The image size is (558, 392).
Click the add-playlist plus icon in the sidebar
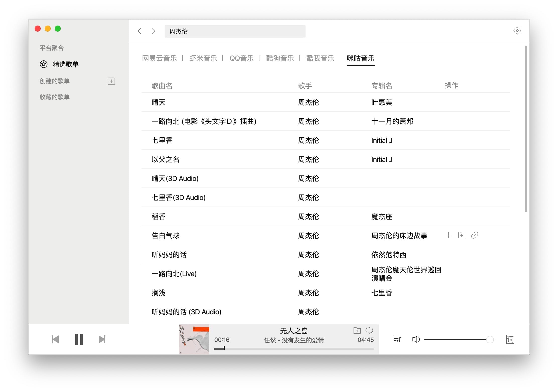[111, 81]
